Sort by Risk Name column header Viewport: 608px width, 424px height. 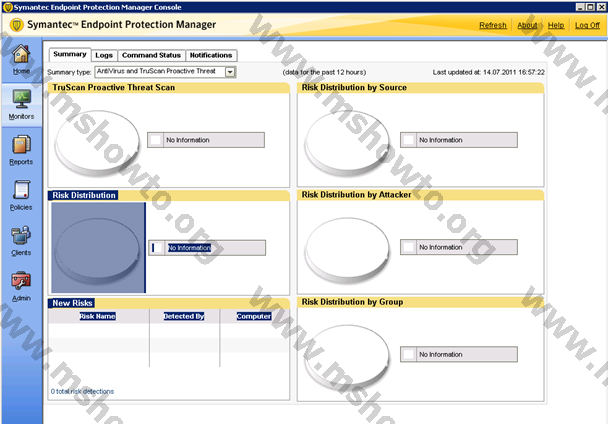point(97,317)
